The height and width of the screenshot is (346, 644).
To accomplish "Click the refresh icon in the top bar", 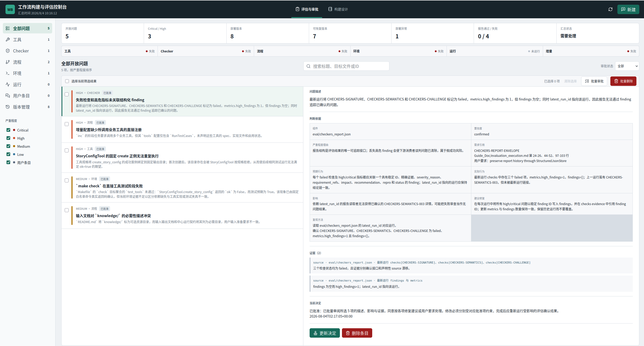I will [610, 9].
